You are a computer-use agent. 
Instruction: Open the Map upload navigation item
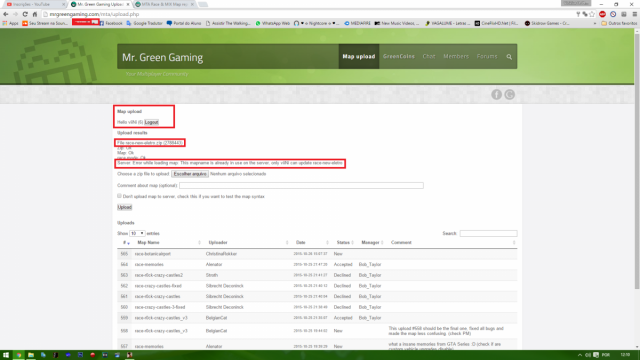[359, 56]
